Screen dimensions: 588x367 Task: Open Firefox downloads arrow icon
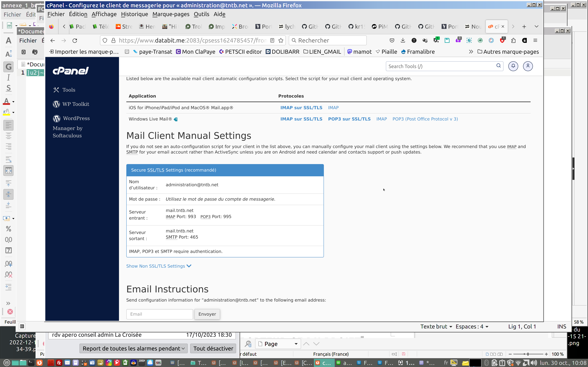click(403, 41)
